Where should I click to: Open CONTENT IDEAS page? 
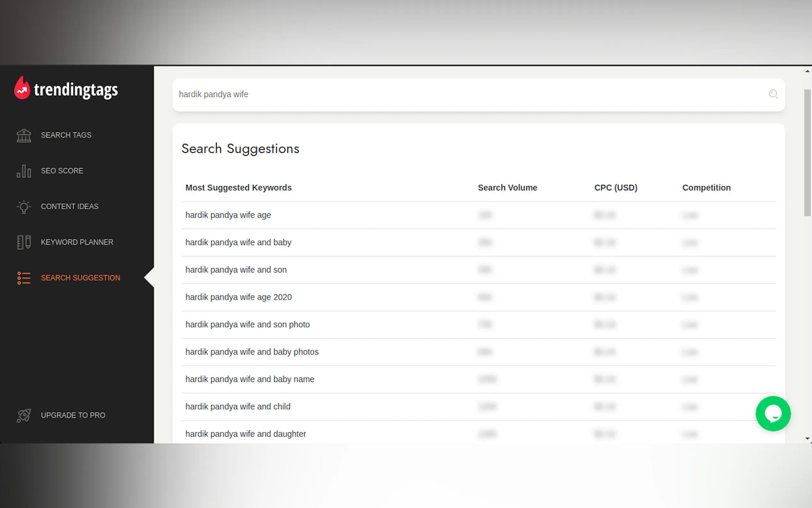(70, 206)
